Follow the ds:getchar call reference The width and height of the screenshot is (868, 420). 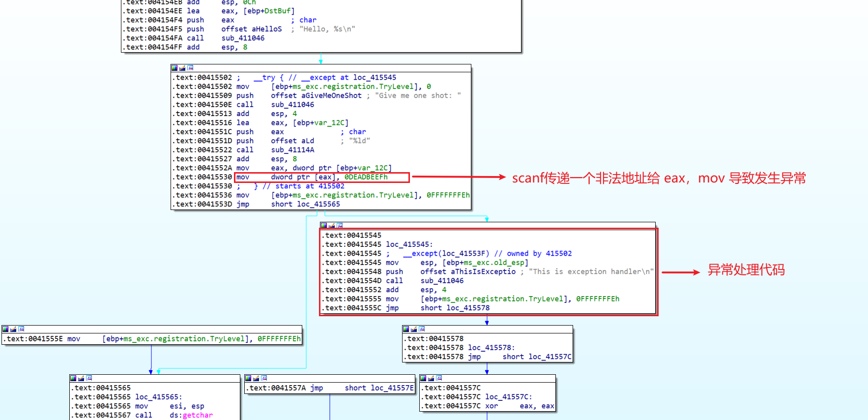click(197, 415)
